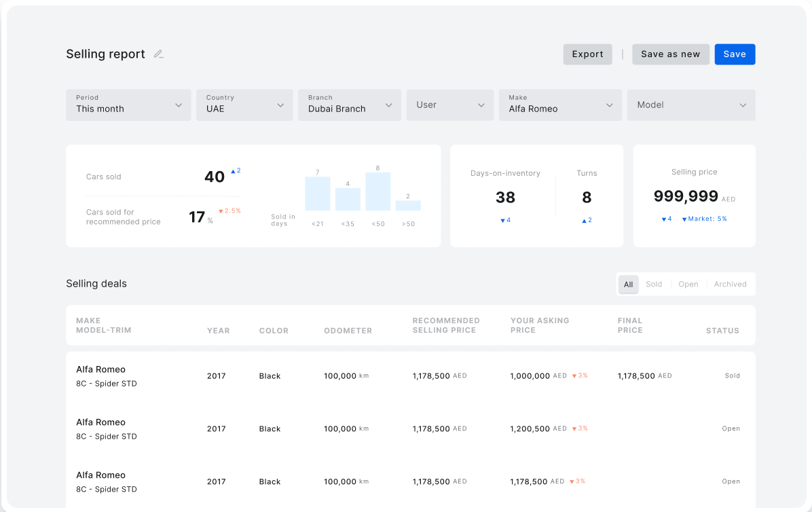This screenshot has width=812, height=512.
Task: Switch to the Sold deals tab
Action: click(654, 285)
